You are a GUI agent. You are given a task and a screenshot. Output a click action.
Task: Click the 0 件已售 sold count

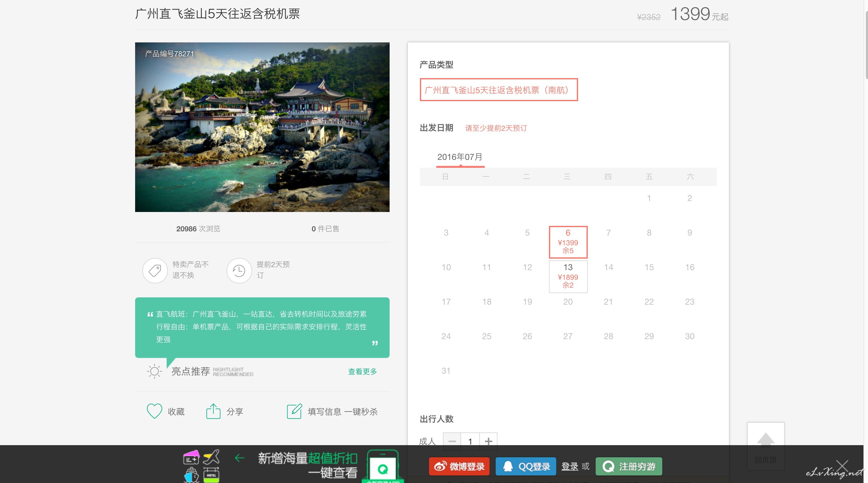[325, 229]
